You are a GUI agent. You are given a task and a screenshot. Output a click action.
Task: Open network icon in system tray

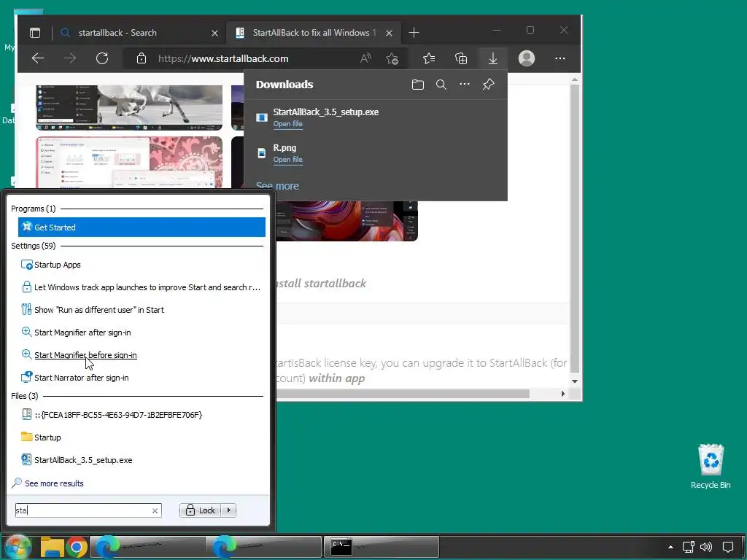coord(689,547)
